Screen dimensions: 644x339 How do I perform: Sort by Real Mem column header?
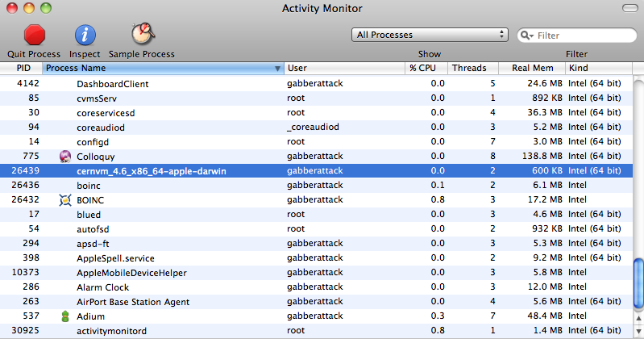[532, 68]
